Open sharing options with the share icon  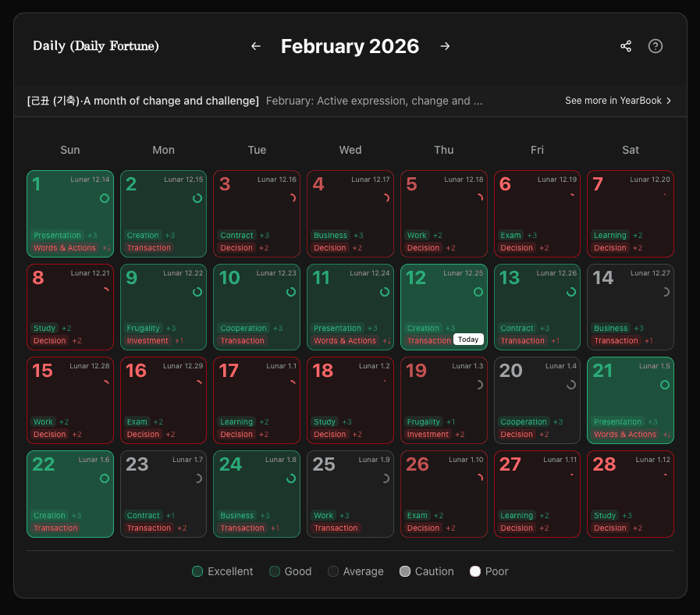625,46
